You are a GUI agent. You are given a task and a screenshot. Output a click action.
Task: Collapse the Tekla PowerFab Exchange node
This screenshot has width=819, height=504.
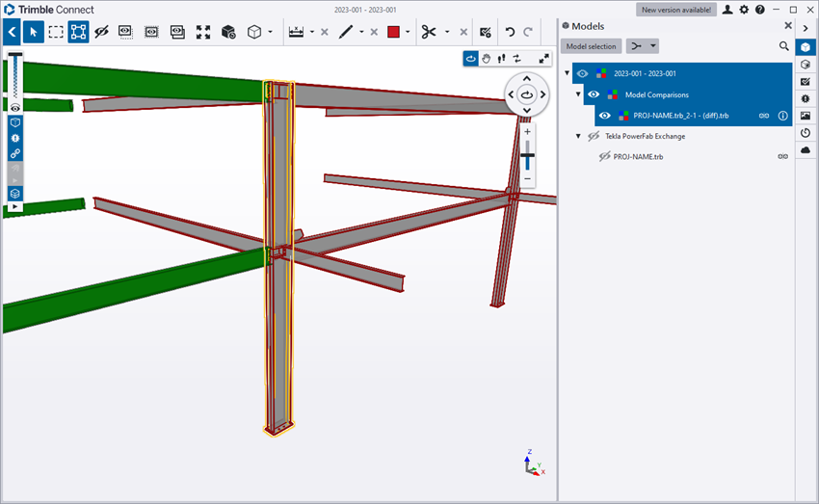(578, 136)
